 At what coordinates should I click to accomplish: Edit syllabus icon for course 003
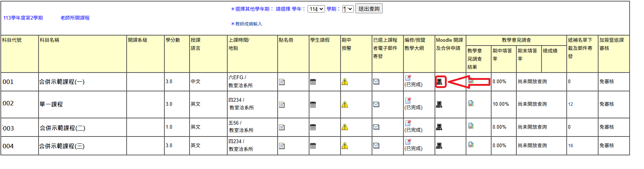pos(408,123)
